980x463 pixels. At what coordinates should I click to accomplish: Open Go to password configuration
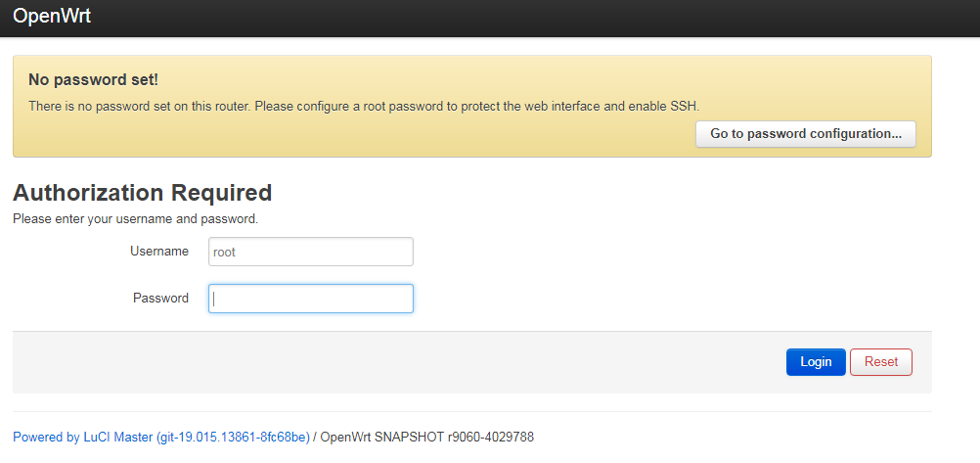805,134
